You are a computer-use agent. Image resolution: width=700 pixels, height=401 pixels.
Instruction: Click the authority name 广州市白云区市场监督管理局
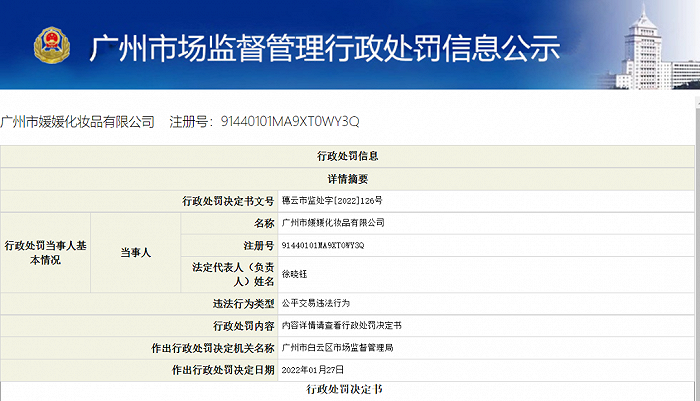click(338, 348)
